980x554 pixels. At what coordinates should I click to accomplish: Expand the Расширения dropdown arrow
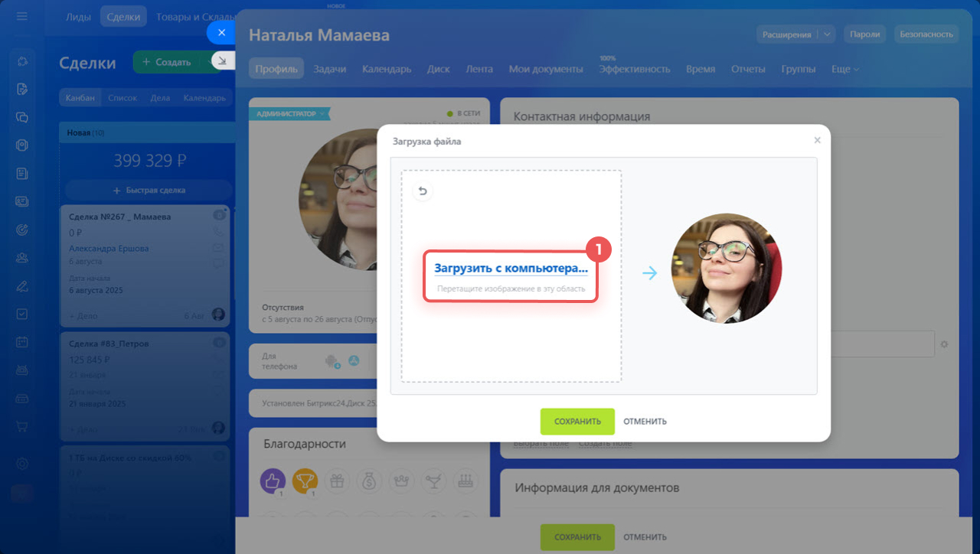pos(826,34)
